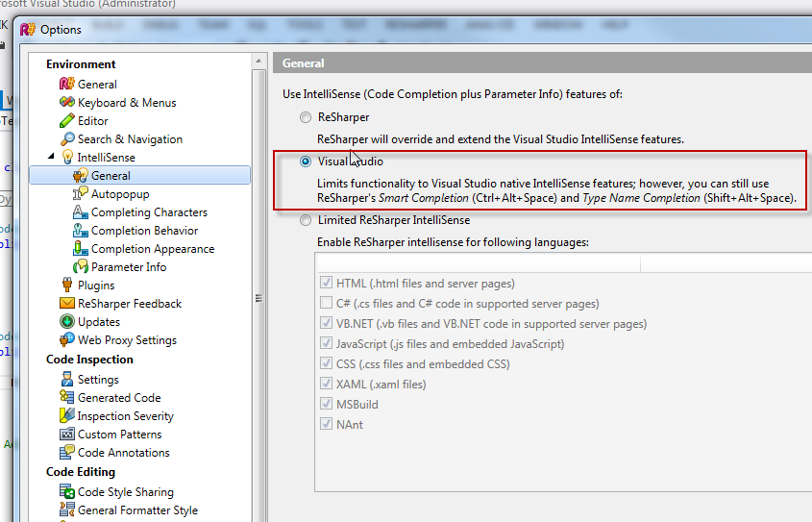Click the Custom Patterns icon
This screenshot has height=522, width=812.
67,434
